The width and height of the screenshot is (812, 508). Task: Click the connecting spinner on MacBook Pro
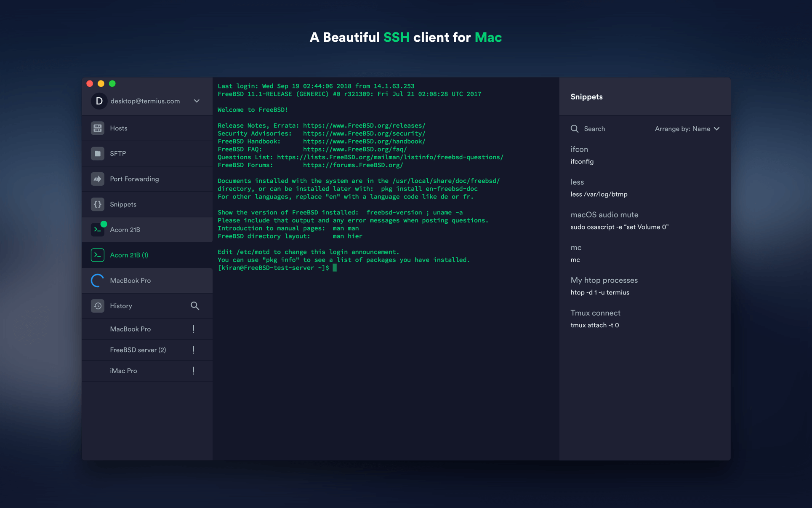[x=97, y=280]
